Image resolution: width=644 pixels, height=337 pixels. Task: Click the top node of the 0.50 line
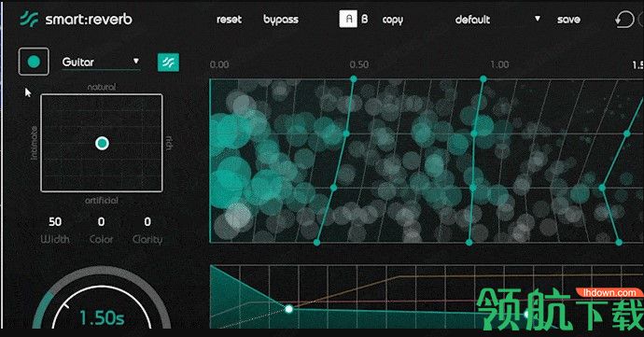(x=354, y=78)
